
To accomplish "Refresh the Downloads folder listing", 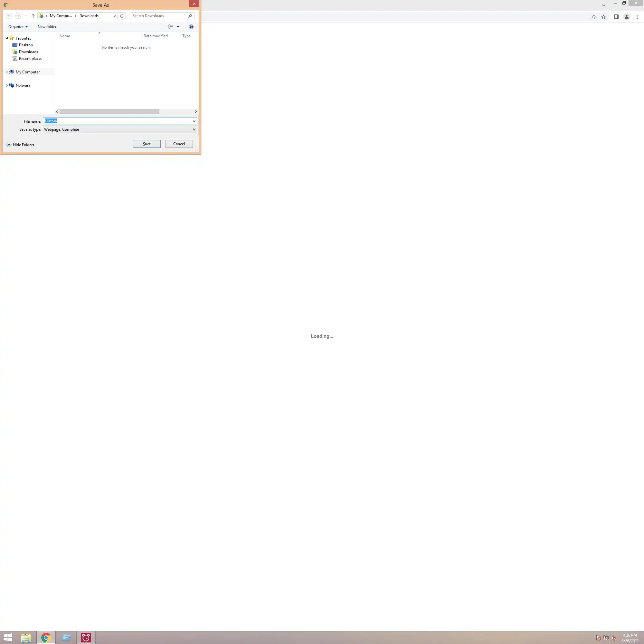I will (x=122, y=16).
